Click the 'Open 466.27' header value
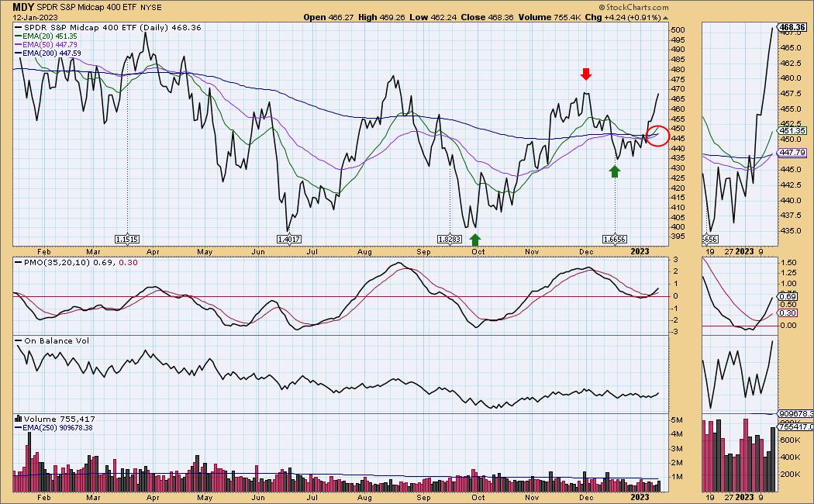The image size is (814, 504). coord(328,17)
